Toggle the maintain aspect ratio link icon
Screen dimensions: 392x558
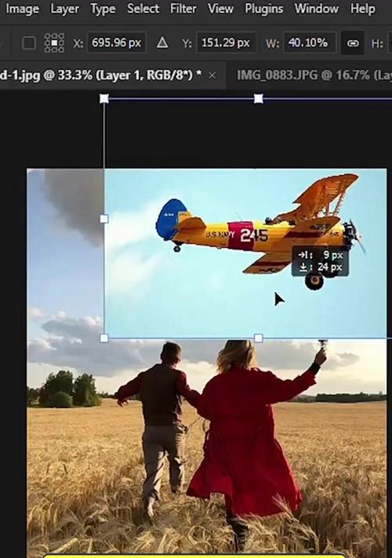[353, 43]
